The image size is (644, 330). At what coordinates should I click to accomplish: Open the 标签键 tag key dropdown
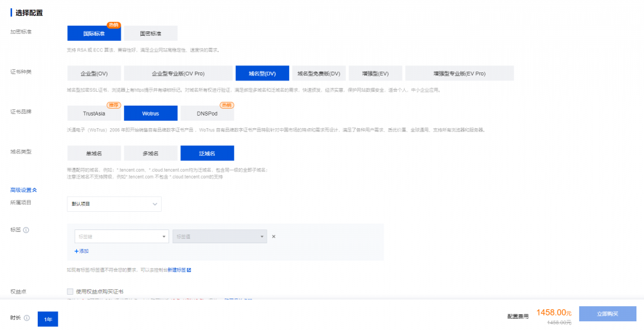click(121, 236)
